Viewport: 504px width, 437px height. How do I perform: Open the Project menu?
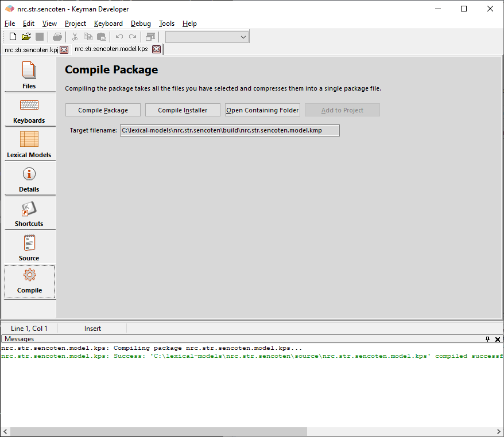click(x=76, y=24)
